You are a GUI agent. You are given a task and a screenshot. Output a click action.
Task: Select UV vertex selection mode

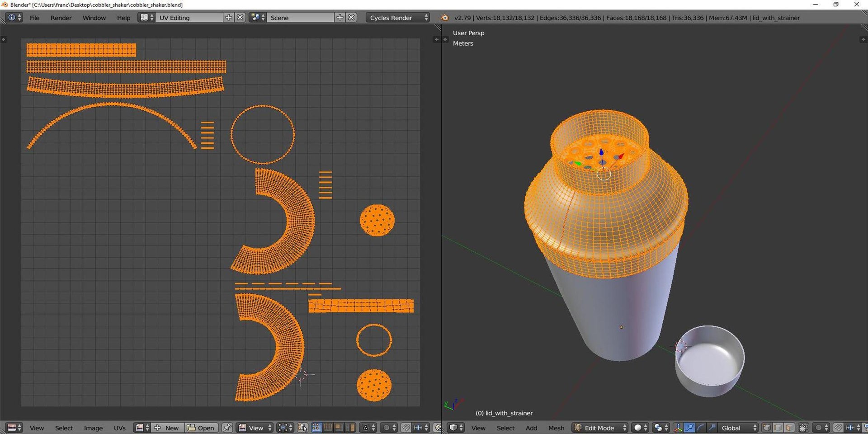[x=316, y=428]
